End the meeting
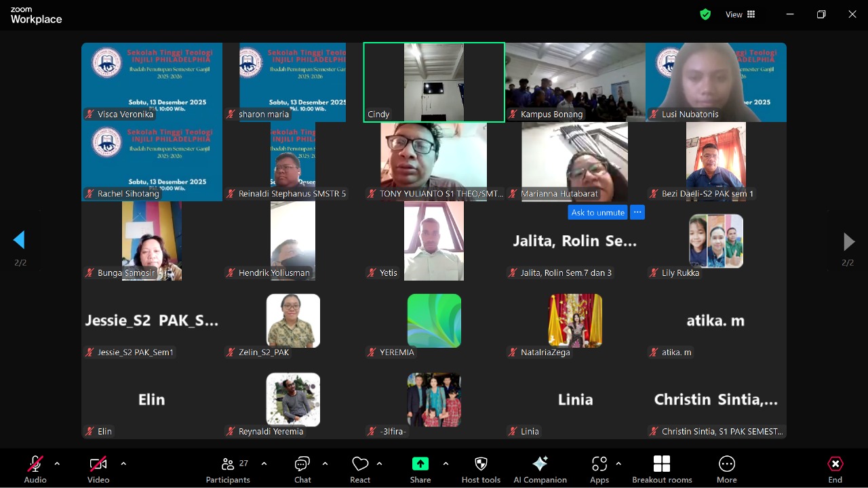Screen dimensions: 868x488 [x=835, y=469]
